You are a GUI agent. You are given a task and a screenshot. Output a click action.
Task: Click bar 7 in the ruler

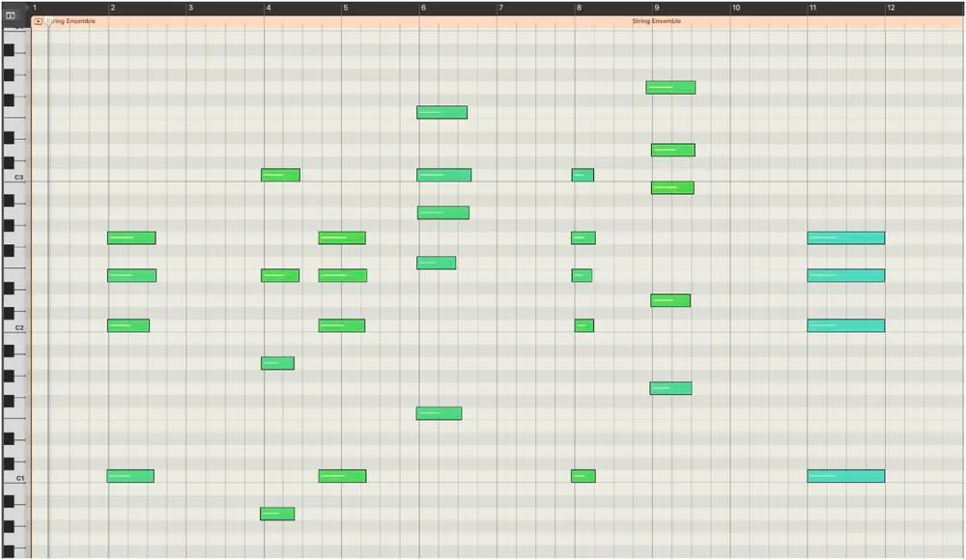coord(500,8)
